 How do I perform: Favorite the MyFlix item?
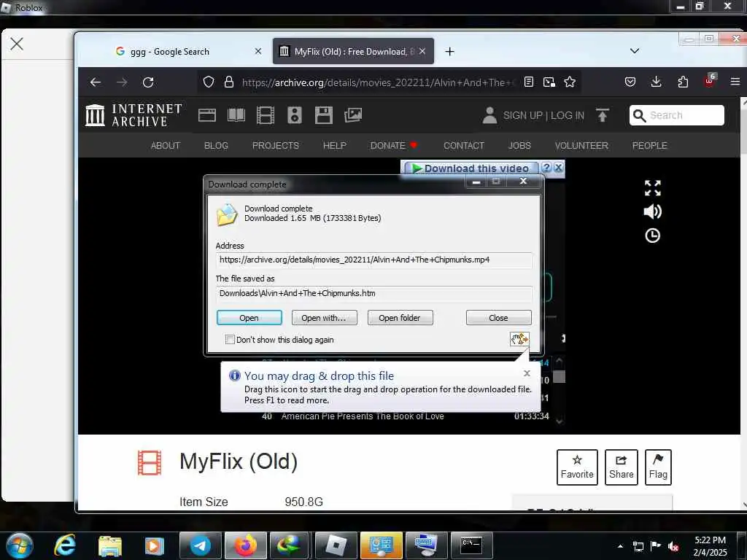click(577, 467)
